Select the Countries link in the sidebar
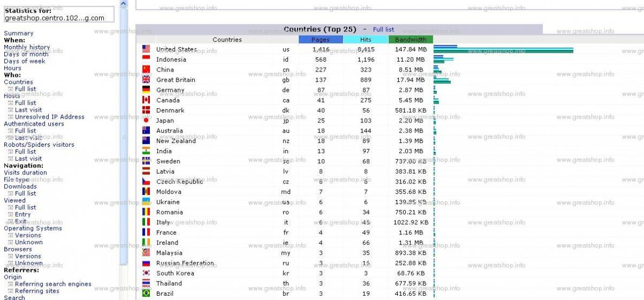 click(x=18, y=82)
